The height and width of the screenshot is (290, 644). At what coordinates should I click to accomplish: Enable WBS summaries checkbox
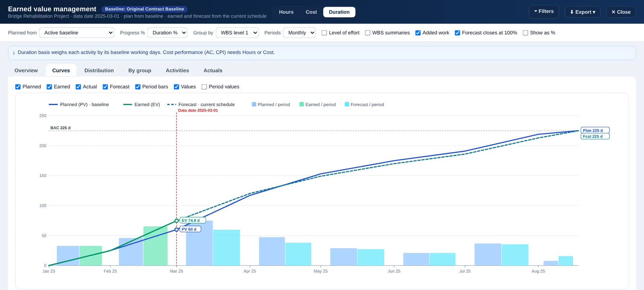point(367,33)
